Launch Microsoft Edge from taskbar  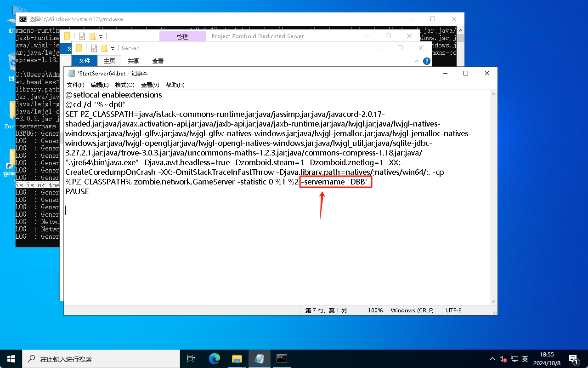[x=215, y=359]
